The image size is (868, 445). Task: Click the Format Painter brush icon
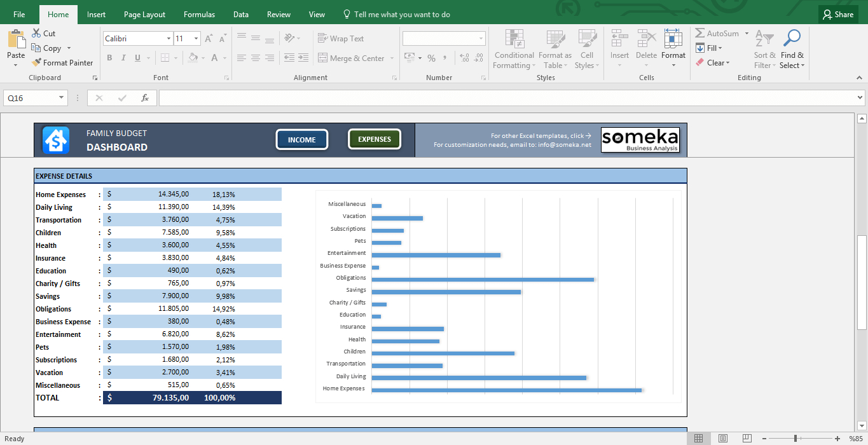pyautogui.click(x=37, y=62)
